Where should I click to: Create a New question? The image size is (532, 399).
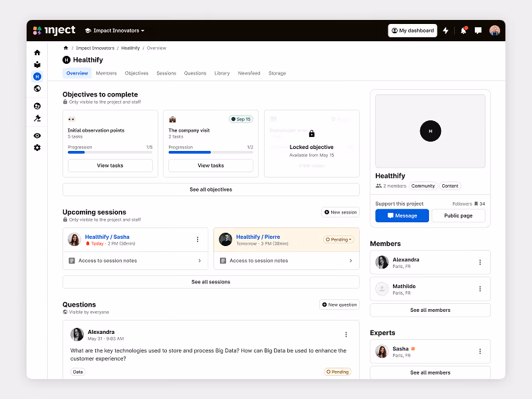(339, 305)
